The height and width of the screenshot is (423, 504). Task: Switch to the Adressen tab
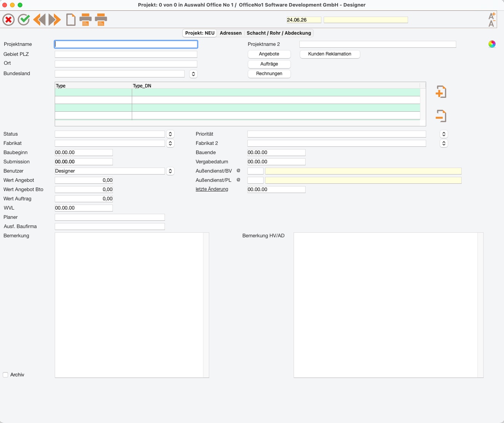click(x=231, y=33)
